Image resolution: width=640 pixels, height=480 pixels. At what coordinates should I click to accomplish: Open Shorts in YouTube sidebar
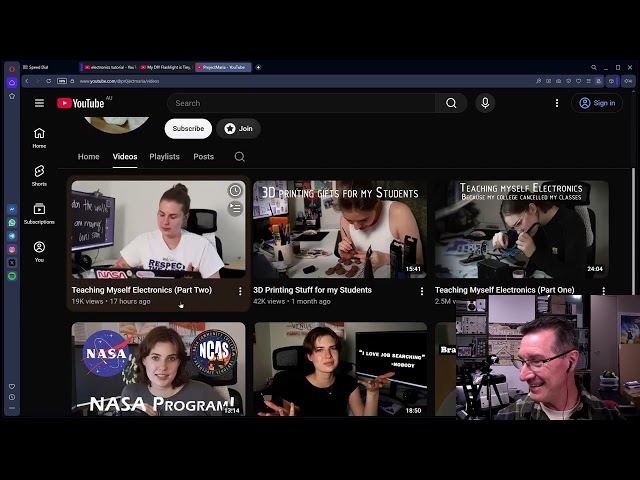(x=39, y=176)
